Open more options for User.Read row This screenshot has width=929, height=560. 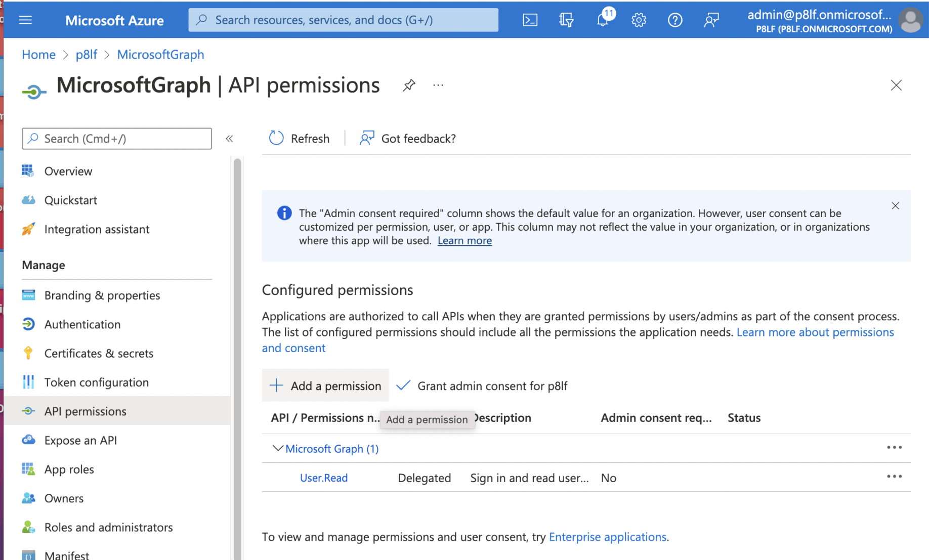pyautogui.click(x=894, y=477)
